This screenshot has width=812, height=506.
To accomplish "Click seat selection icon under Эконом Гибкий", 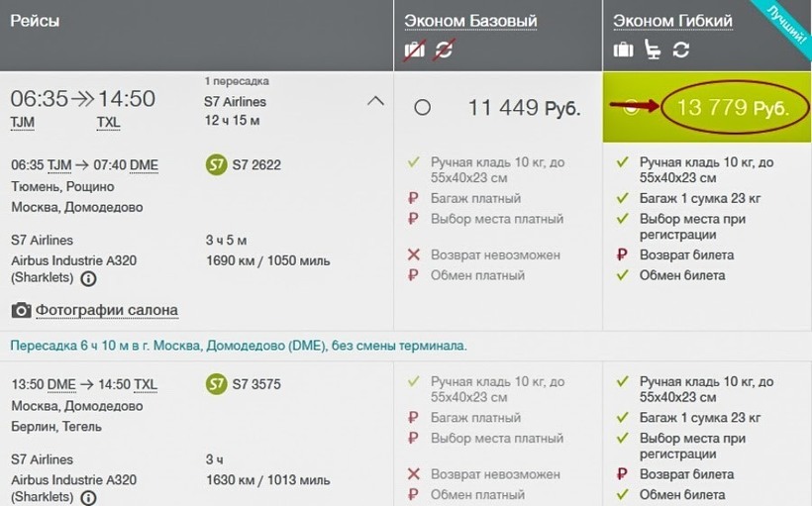I will [x=652, y=50].
